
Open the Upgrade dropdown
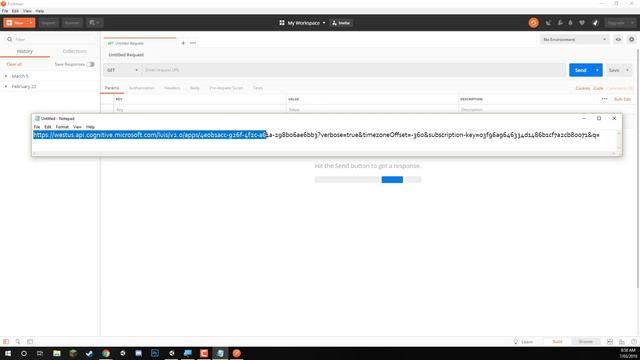click(620, 23)
